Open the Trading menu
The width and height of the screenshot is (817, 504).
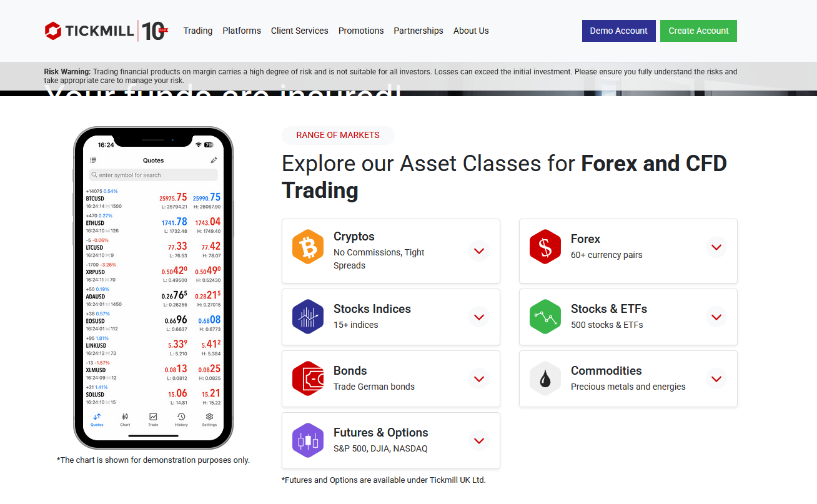(198, 31)
